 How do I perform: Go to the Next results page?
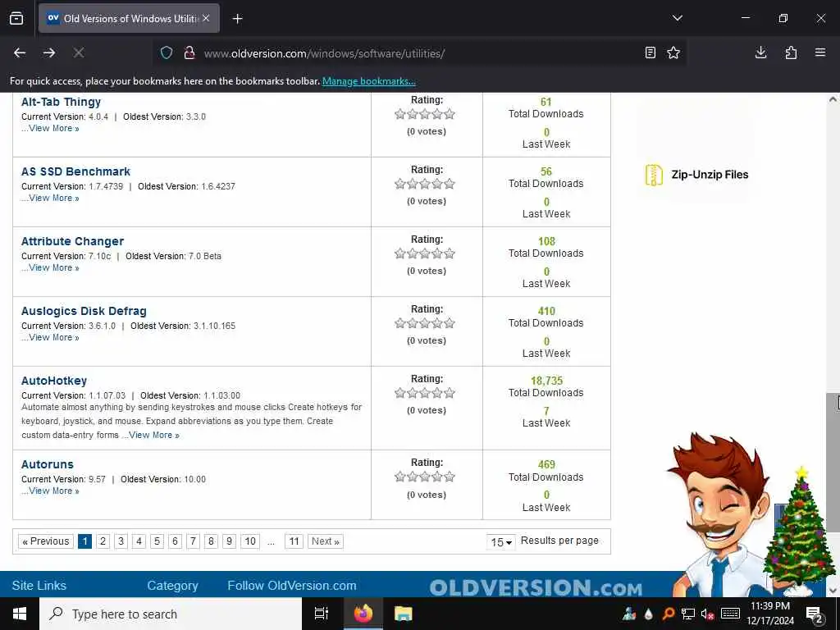point(325,541)
